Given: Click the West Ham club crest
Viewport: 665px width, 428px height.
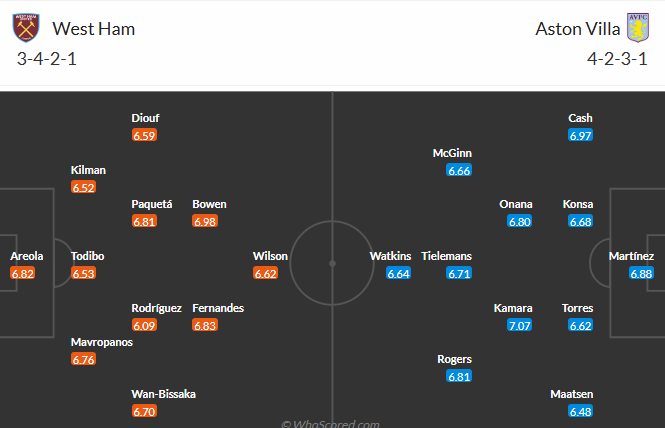Looking at the screenshot, I should click(x=26, y=28).
